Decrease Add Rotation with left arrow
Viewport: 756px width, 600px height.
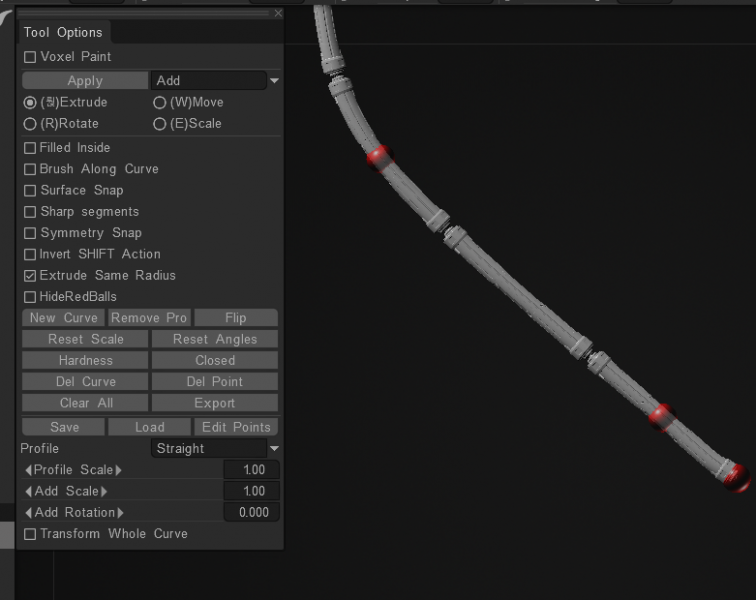(28, 512)
